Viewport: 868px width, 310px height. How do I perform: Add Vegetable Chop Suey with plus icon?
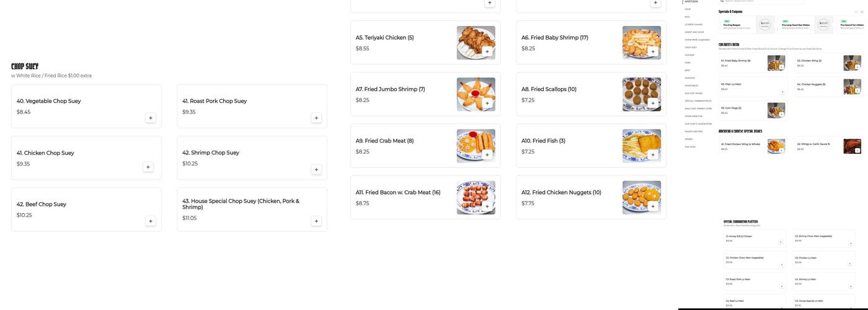151,118
